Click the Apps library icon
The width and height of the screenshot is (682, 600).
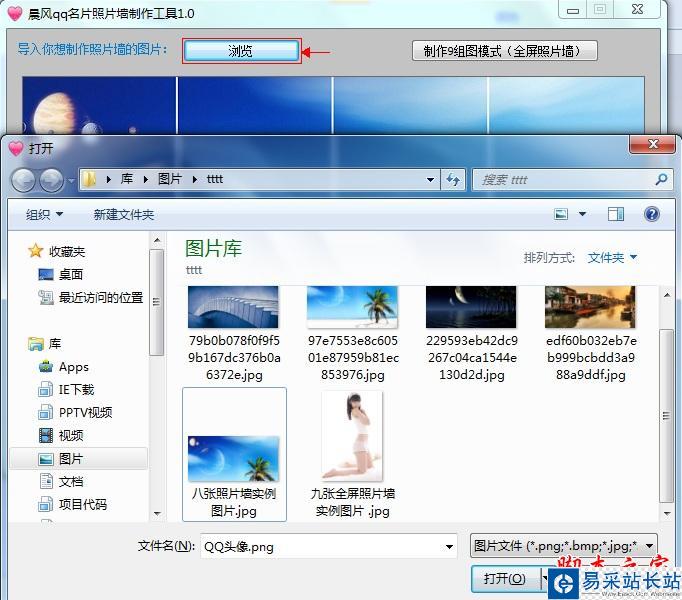[46, 366]
